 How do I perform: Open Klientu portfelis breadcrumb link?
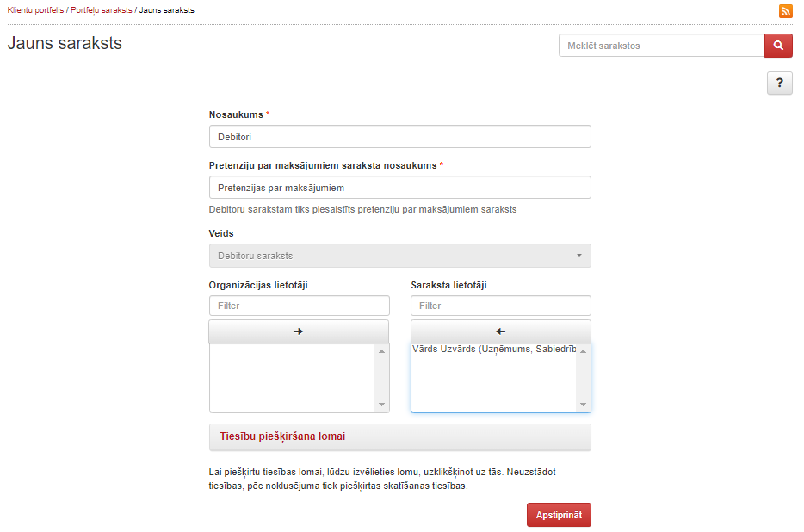pos(35,11)
